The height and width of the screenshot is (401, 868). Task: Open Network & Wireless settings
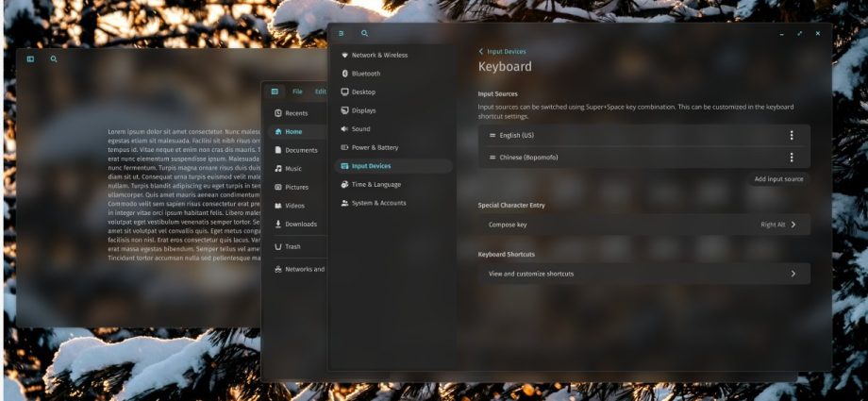pos(393,56)
